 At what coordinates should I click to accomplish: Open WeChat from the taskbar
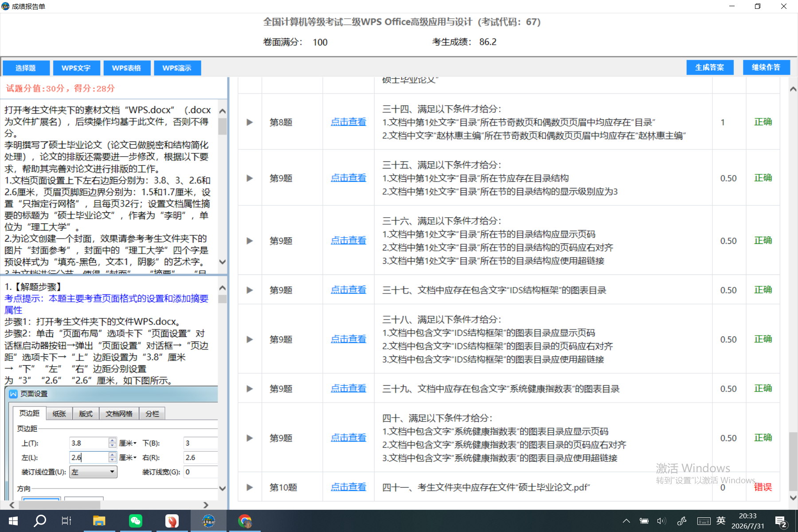pyautogui.click(x=136, y=521)
